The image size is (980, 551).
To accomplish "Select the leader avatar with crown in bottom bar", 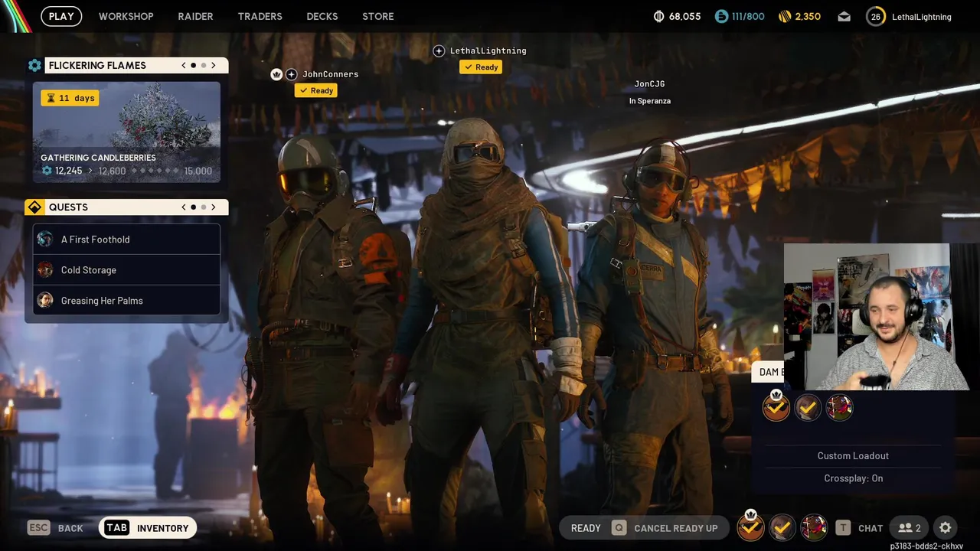I will [x=751, y=527].
